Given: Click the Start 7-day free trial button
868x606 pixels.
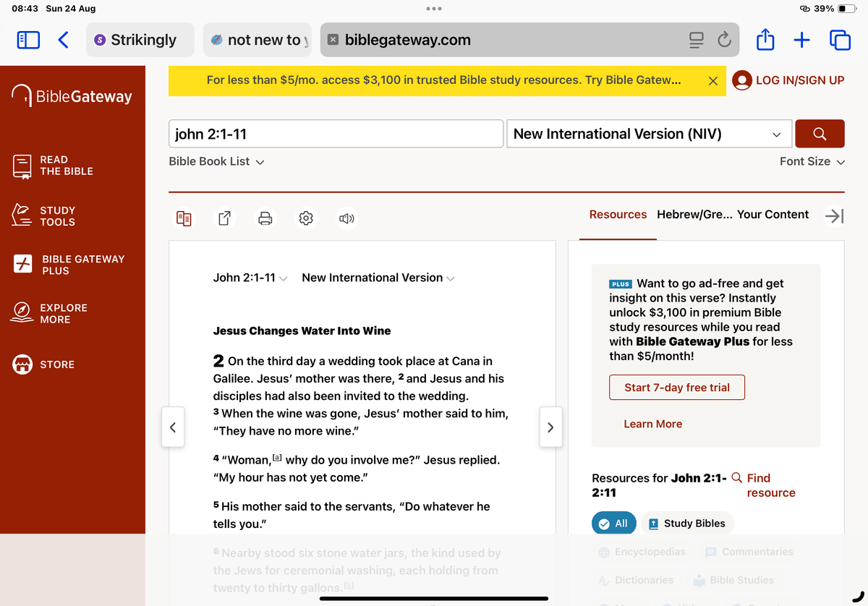Looking at the screenshot, I should 677,388.
